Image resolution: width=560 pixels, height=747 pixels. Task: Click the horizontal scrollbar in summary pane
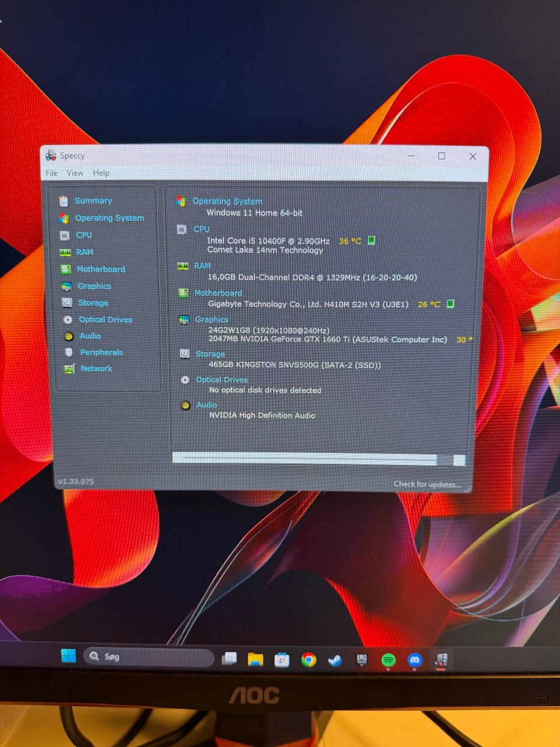tap(318, 460)
